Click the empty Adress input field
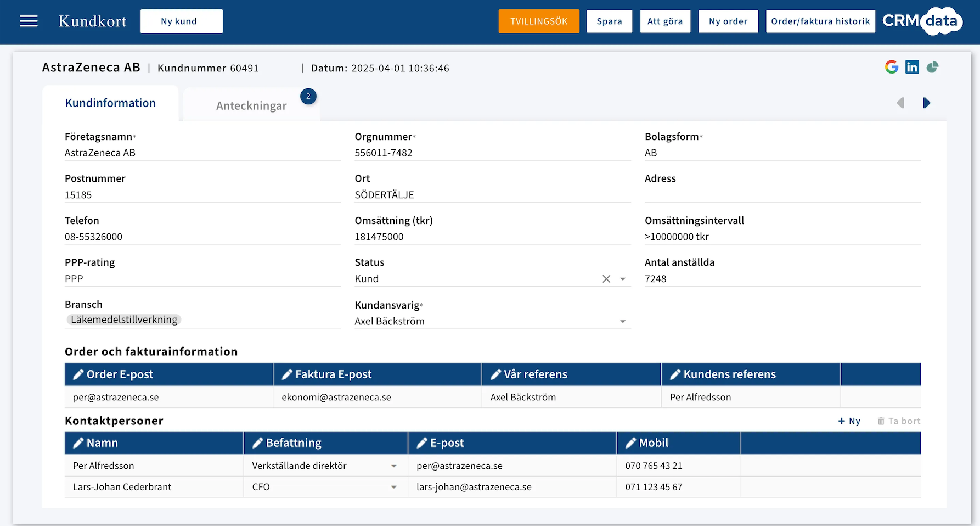 (x=783, y=195)
